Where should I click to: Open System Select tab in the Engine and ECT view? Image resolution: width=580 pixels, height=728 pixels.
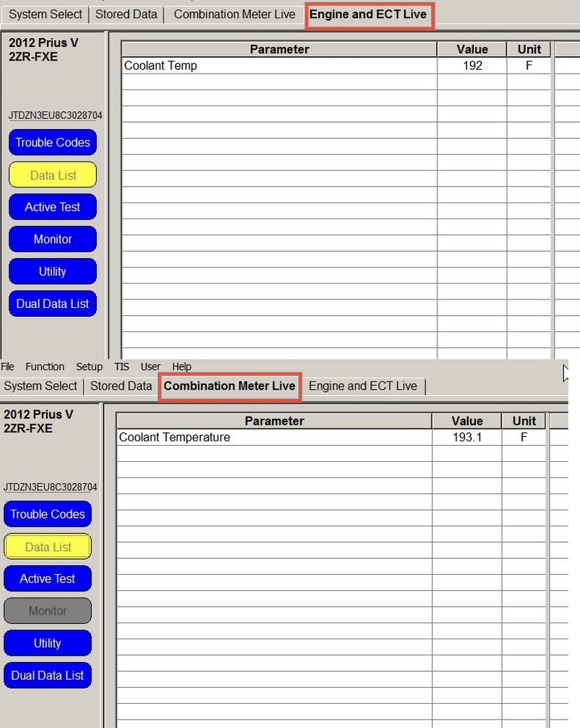[x=45, y=14]
